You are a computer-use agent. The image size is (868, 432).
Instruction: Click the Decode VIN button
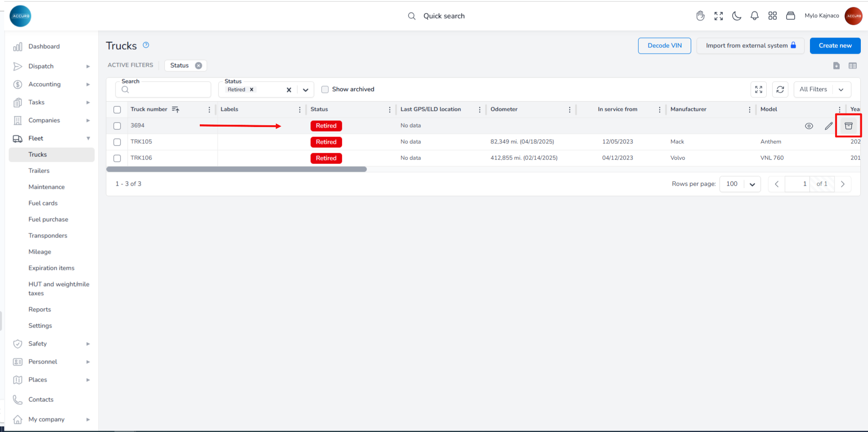point(664,45)
